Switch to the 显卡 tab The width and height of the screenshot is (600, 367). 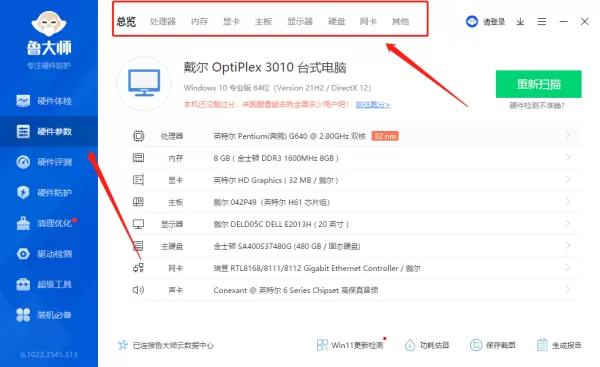pos(232,21)
